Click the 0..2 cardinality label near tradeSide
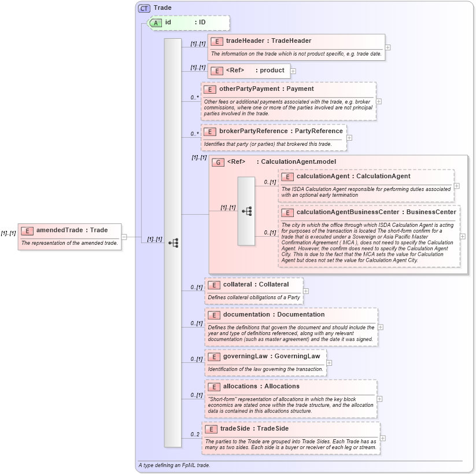The width and height of the screenshot is (476, 474). point(195,433)
